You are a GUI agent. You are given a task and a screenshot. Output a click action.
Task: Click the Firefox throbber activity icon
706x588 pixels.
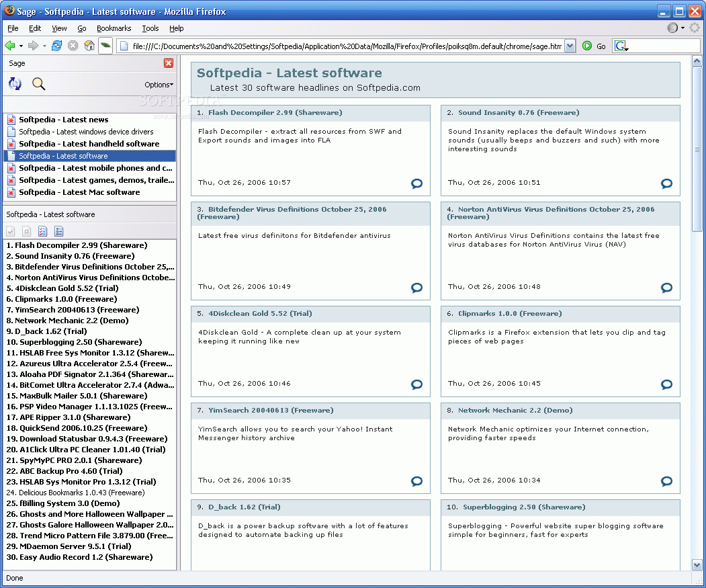[x=695, y=28]
